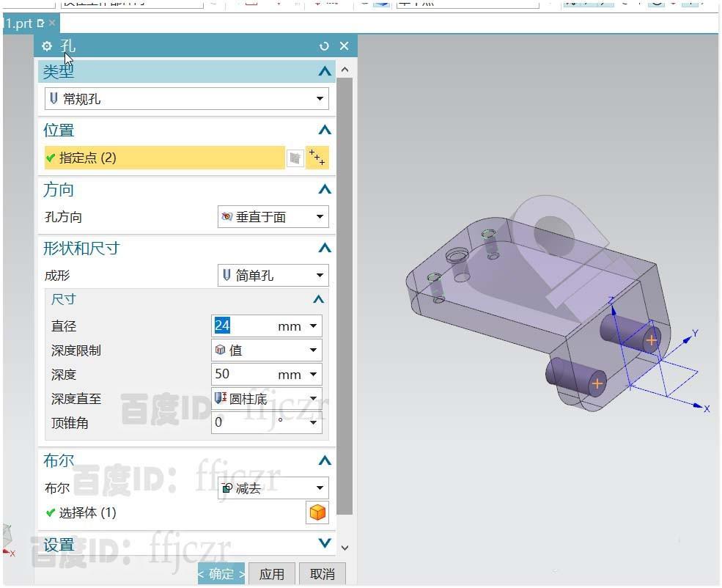Screen dimensions: 722x588
Task: Open the dialog options gear icon
Action: pos(46,45)
